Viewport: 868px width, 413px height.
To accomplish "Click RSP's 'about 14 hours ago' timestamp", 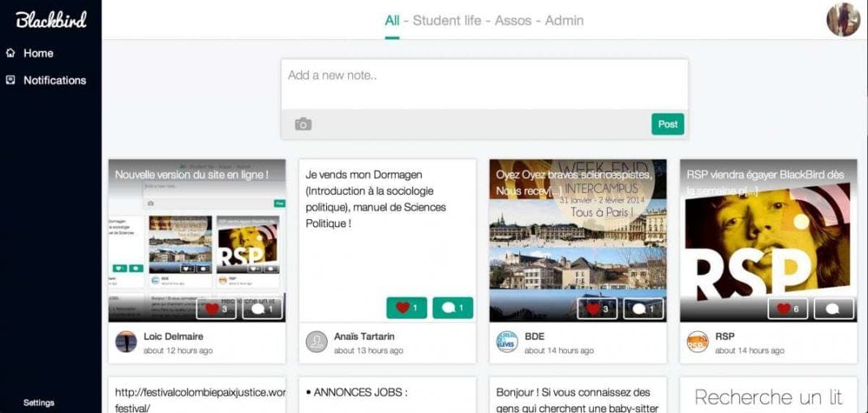I will click(x=750, y=351).
